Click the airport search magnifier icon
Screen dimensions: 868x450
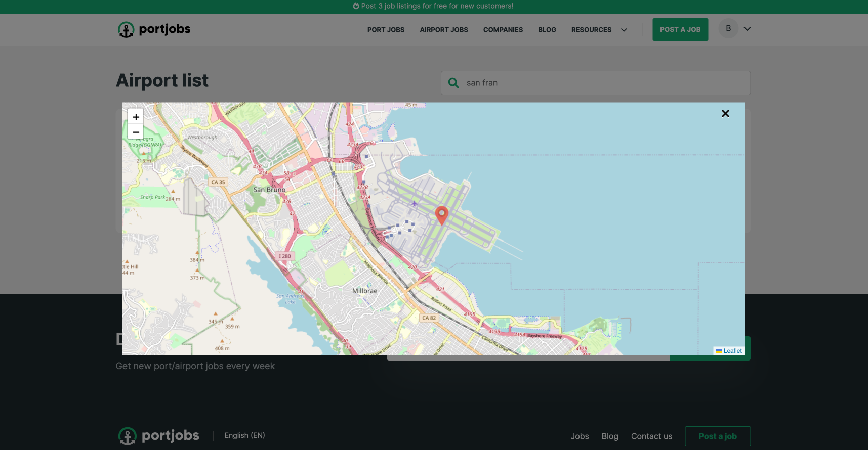coord(453,83)
